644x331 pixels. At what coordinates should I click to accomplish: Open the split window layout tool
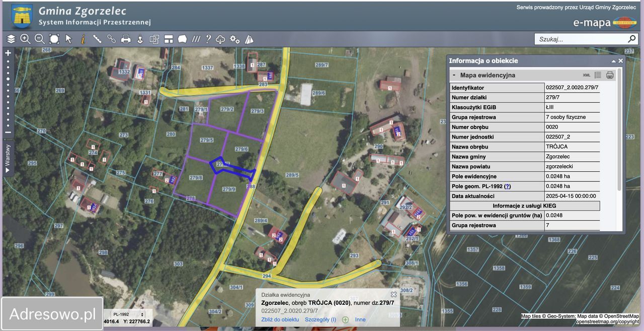coord(169,39)
